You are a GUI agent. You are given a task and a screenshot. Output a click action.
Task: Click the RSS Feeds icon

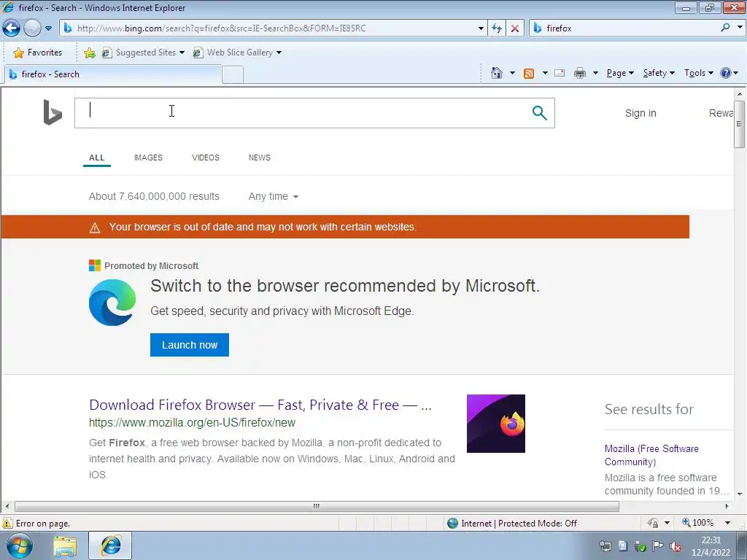coord(529,73)
